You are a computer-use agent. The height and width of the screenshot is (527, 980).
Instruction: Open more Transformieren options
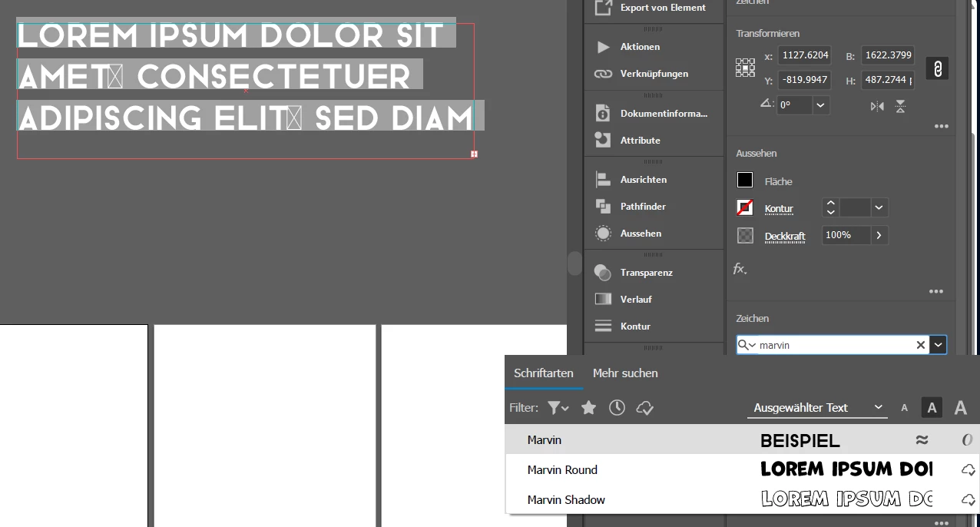click(942, 127)
